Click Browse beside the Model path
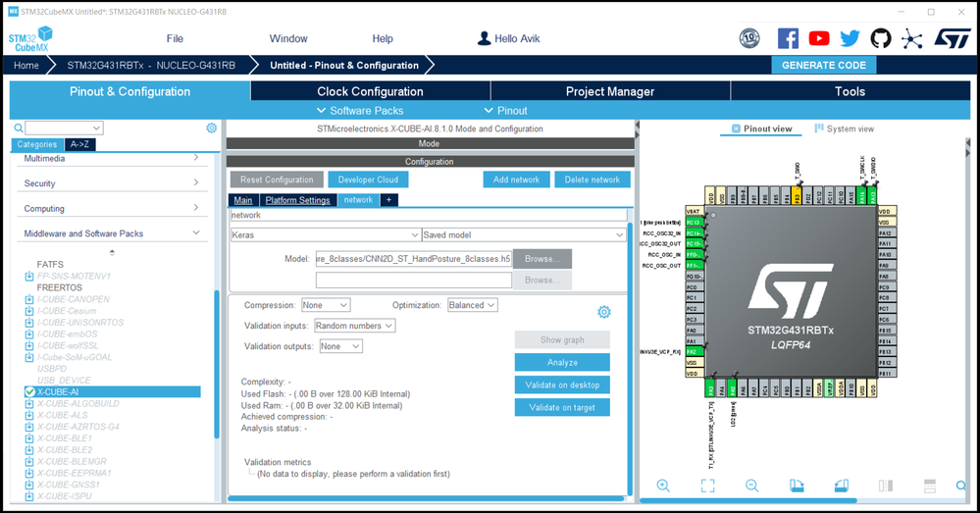Screen dimensions: 980x513 point(542,259)
